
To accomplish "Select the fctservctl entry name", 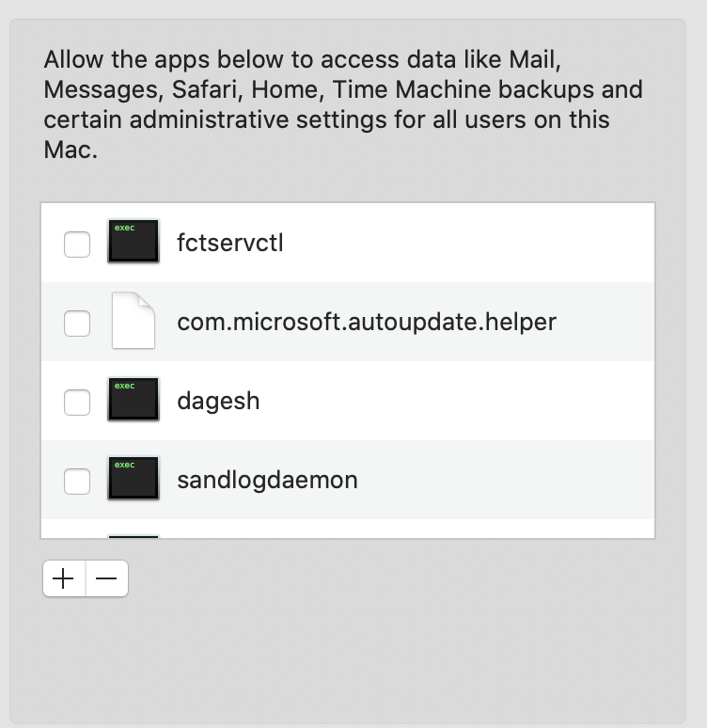I will (230, 244).
